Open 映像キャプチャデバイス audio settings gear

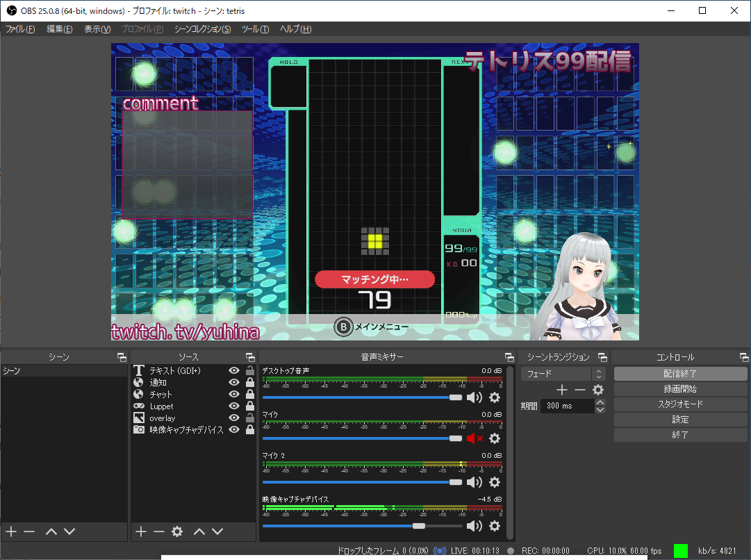(x=495, y=526)
